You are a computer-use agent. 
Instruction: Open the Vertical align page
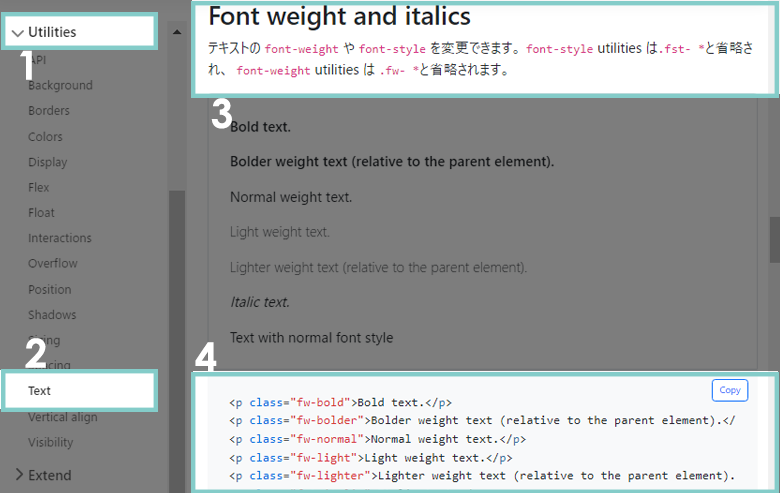[x=62, y=417]
